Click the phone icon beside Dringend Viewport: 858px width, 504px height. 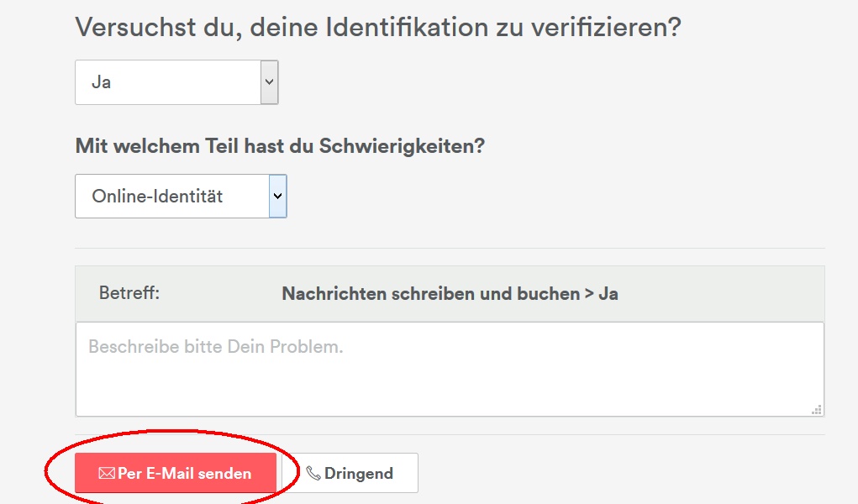[x=313, y=474]
